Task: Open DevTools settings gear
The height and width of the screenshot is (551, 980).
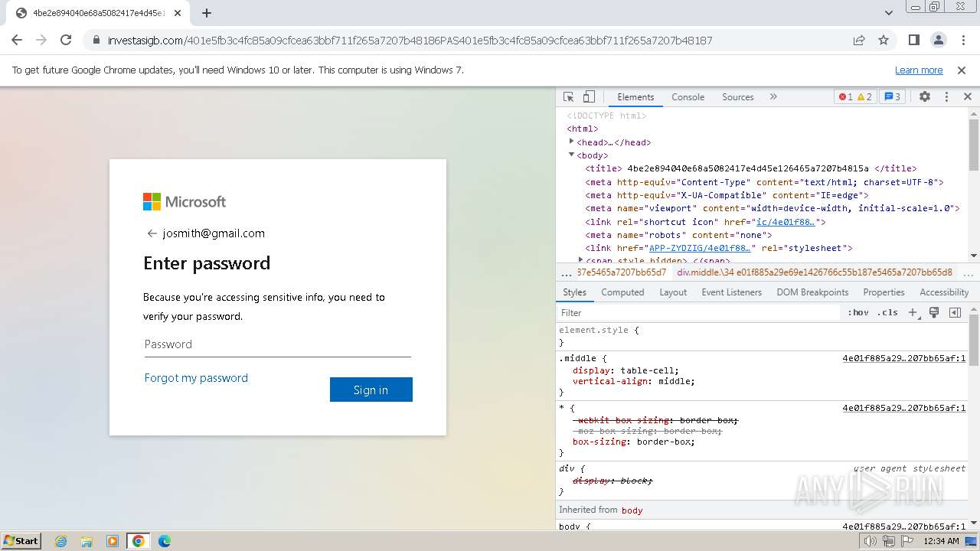Action: click(x=925, y=97)
